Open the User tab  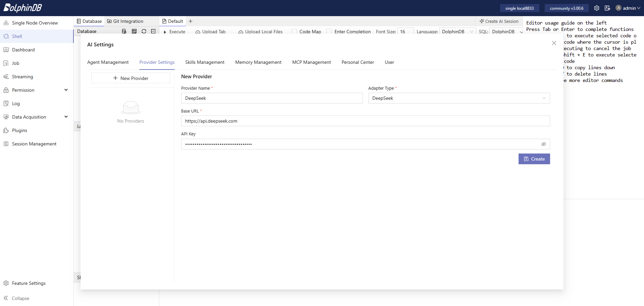click(389, 62)
